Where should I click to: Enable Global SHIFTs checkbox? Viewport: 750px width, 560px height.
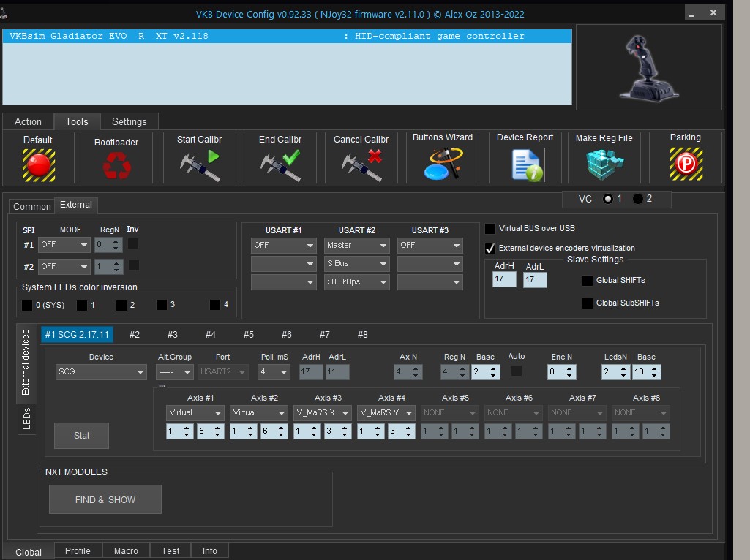(x=588, y=281)
